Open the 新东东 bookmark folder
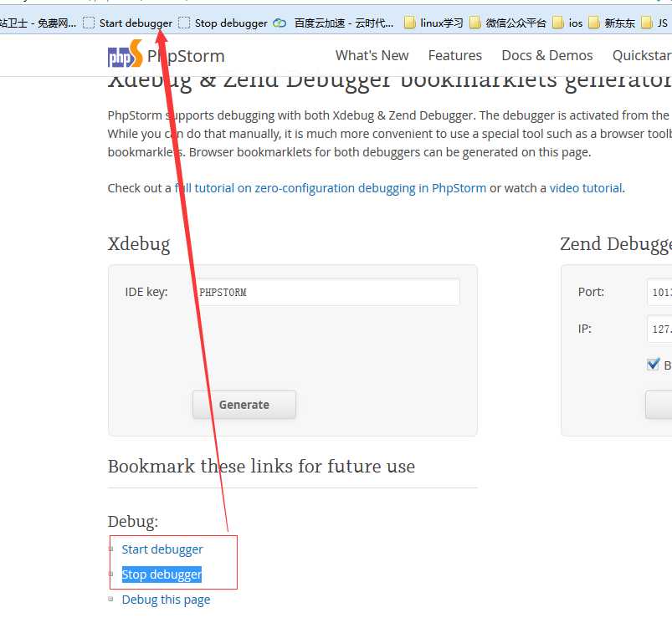 (612, 23)
